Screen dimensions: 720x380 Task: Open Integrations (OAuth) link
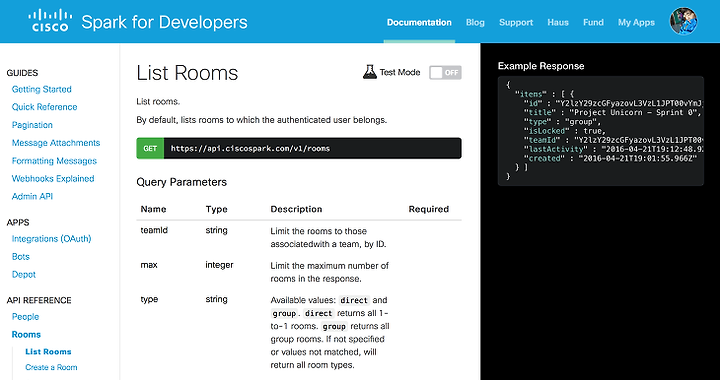point(51,239)
